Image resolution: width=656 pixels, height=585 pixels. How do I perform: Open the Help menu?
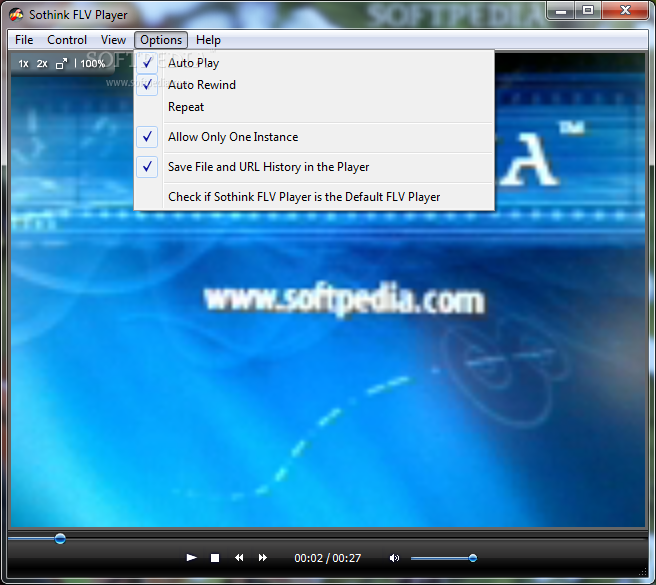pyautogui.click(x=208, y=40)
